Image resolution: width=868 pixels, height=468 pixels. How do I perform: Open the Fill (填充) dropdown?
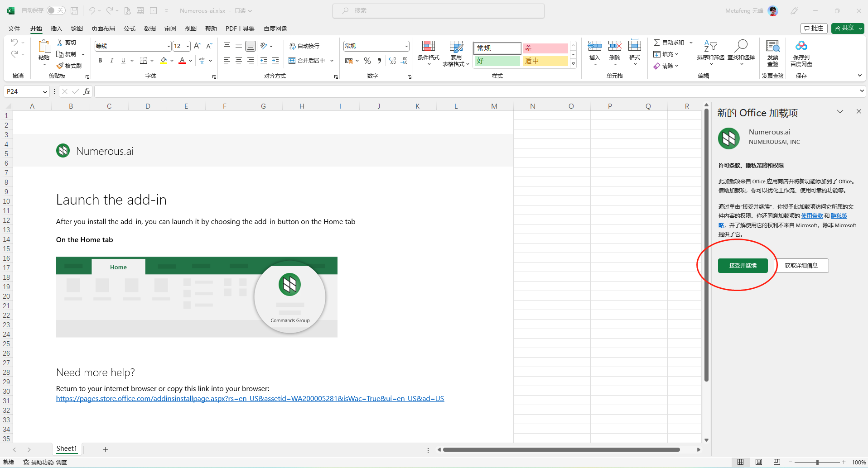click(x=666, y=54)
